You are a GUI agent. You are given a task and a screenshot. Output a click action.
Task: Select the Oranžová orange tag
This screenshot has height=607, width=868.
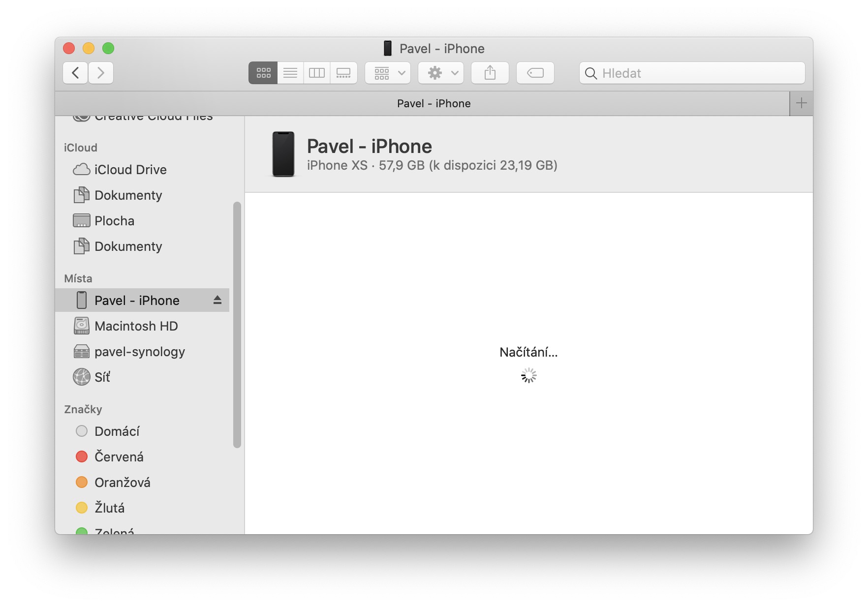tap(142, 483)
